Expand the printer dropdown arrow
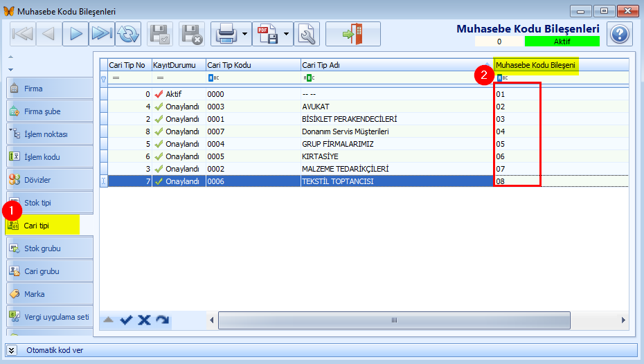This screenshot has width=644, height=364. [244, 34]
